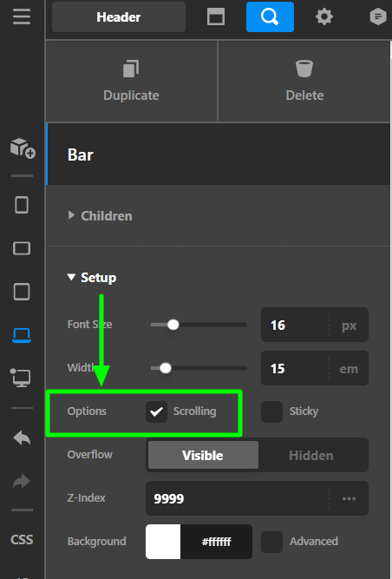Viewport: 392px width, 579px height.
Task: Select the Header tab
Action: (119, 17)
